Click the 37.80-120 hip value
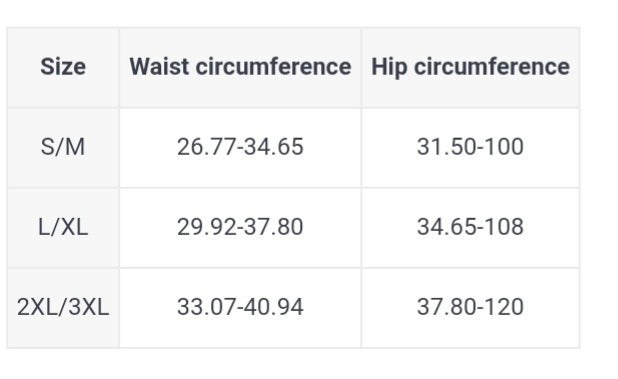Screen dimensions: 618x379 click(470, 307)
